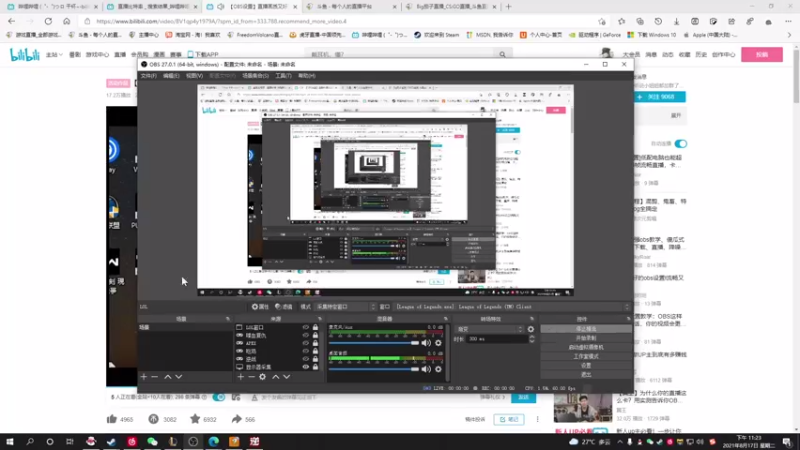Open OBS 文件(F) menu
800x450 pixels.
point(148,76)
